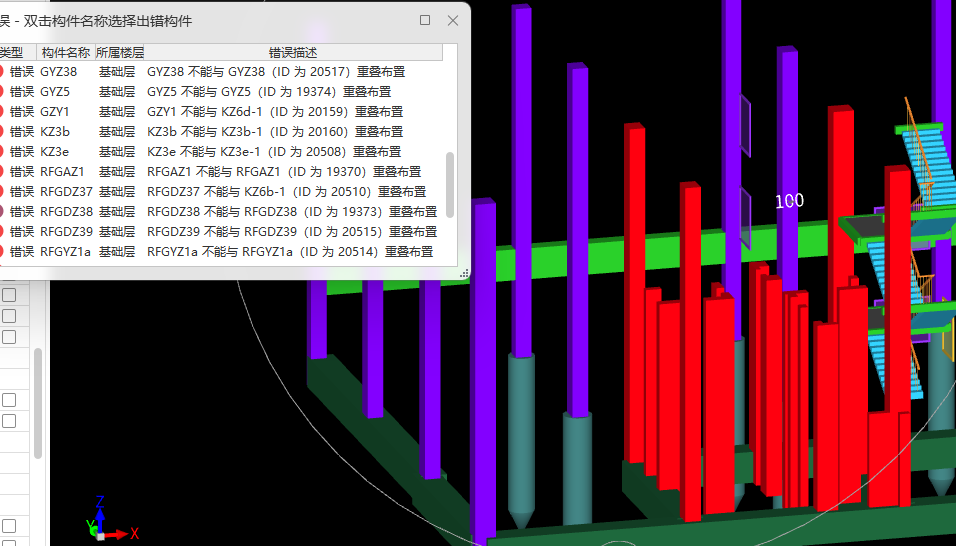The height and width of the screenshot is (546, 956).
Task: Click the description mentioning ID 20514
Action: click(x=290, y=252)
